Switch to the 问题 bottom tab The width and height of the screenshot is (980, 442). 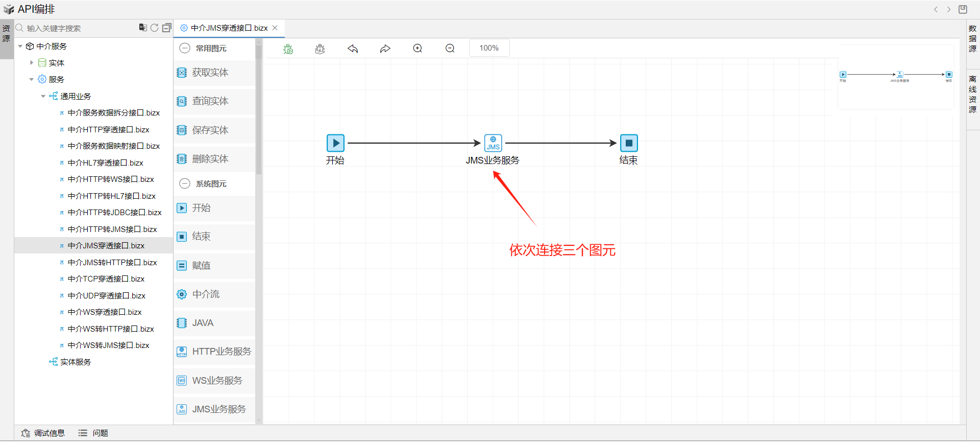point(93,433)
